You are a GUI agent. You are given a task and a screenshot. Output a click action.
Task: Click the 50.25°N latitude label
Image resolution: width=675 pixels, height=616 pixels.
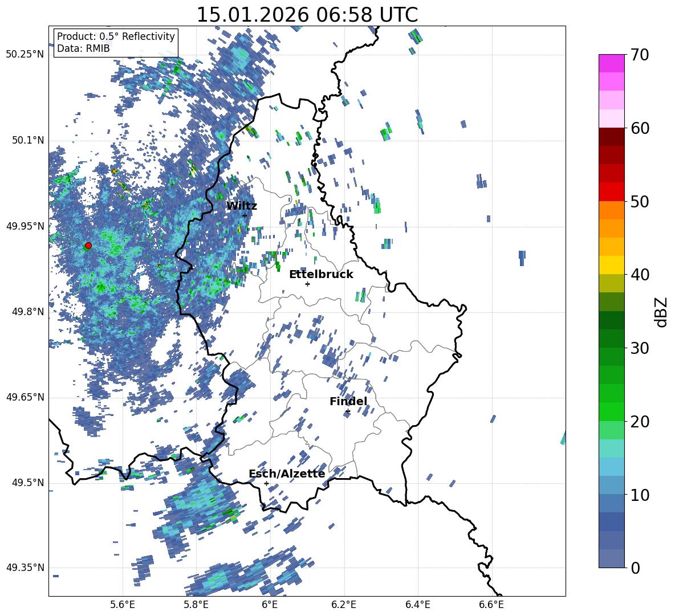click(25, 55)
